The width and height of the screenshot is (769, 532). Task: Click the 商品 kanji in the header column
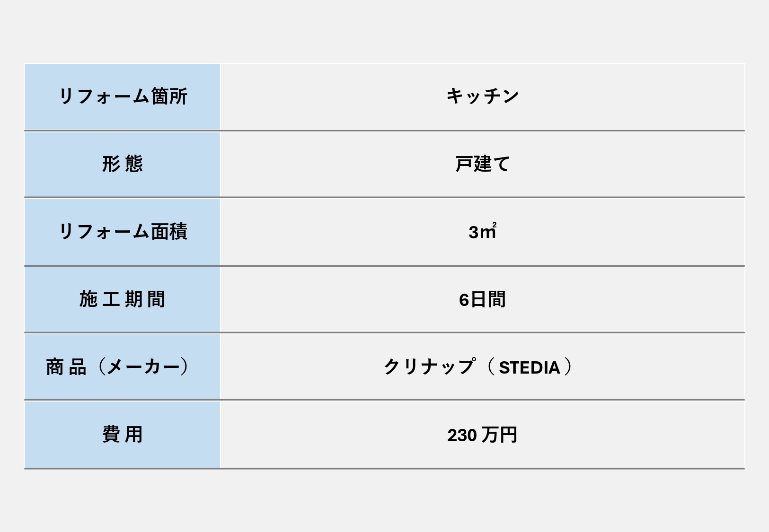66,367
